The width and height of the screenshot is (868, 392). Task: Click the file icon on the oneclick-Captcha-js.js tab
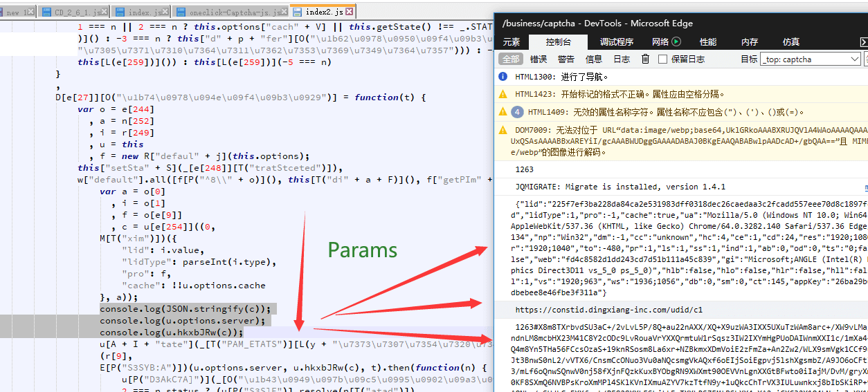[181, 12]
